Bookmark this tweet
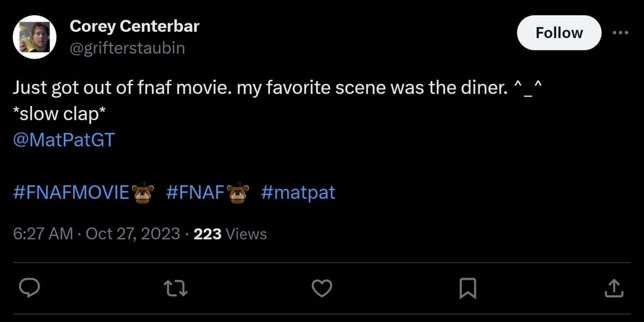 click(x=468, y=288)
